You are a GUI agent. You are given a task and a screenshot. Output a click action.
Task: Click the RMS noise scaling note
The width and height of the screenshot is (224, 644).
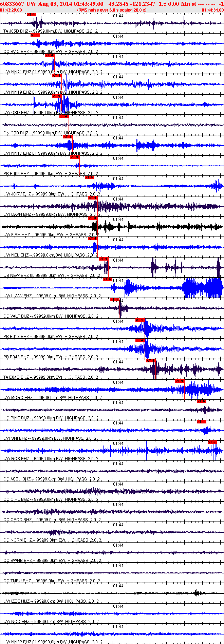pos(112,10)
